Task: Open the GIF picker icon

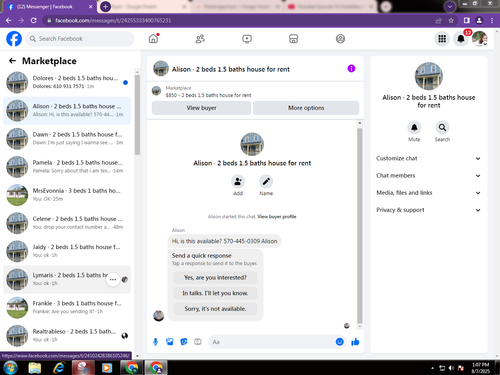Action: point(198,342)
